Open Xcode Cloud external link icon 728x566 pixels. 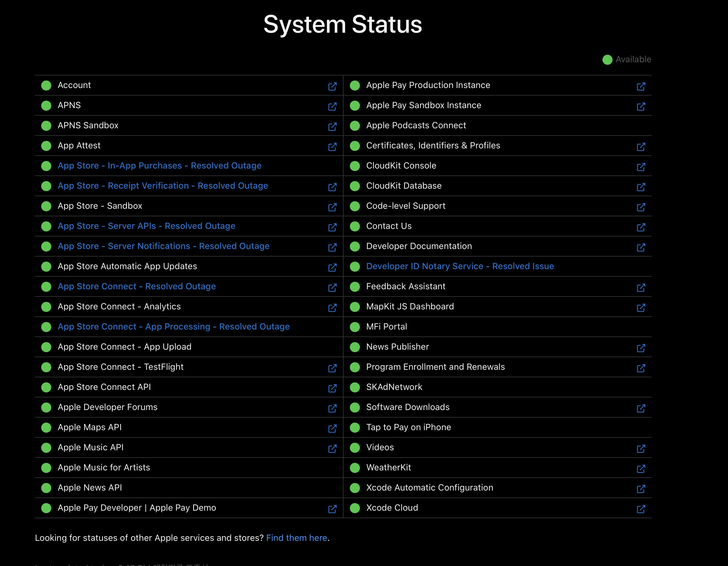pyautogui.click(x=641, y=509)
